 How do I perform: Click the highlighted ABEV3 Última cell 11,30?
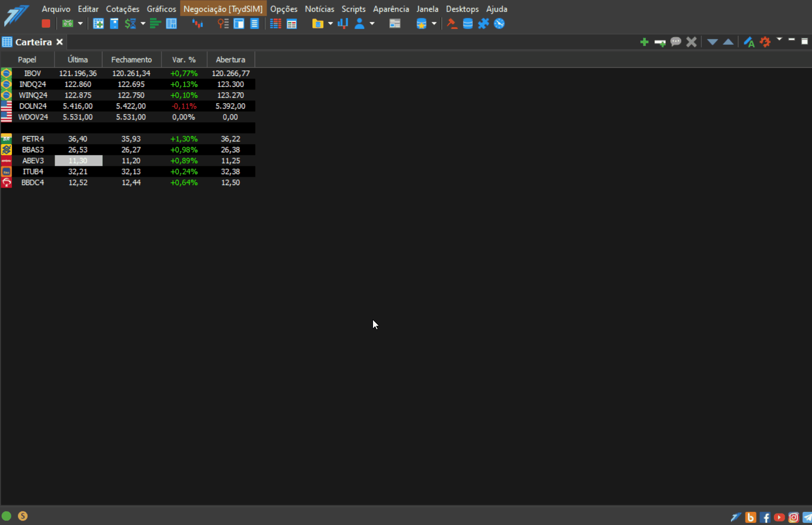[79, 160]
